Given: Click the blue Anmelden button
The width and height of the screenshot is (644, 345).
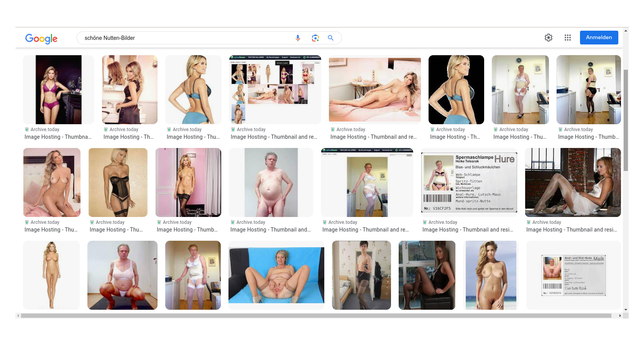Looking at the screenshot, I should point(599,38).
